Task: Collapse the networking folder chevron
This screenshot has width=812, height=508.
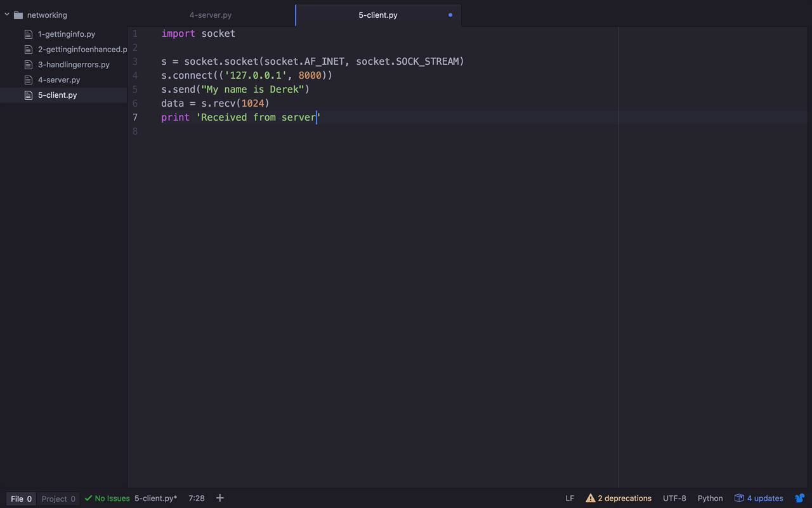Action: pos(7,14)
